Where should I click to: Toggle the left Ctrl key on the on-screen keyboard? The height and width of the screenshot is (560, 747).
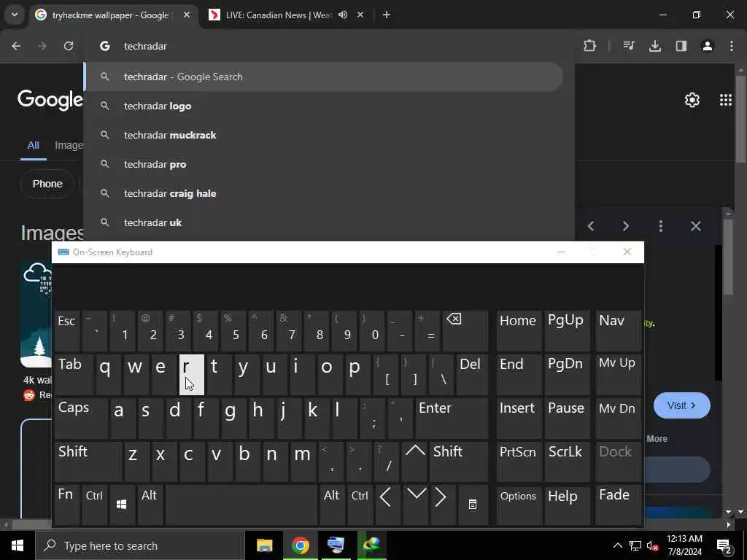coord(95,505)
